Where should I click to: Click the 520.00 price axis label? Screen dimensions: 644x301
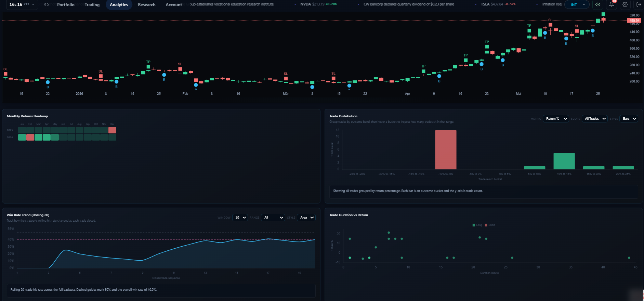(634, 15)
